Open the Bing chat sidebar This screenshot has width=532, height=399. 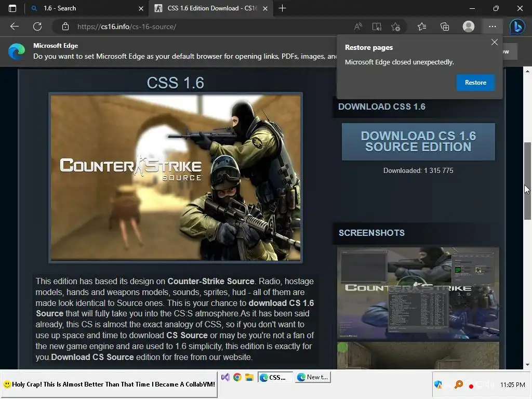click(x=517, y=26)
